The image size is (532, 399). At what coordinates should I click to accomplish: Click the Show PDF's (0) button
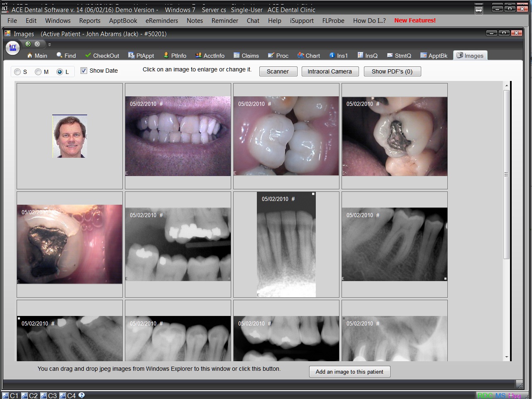pos(392,71)
